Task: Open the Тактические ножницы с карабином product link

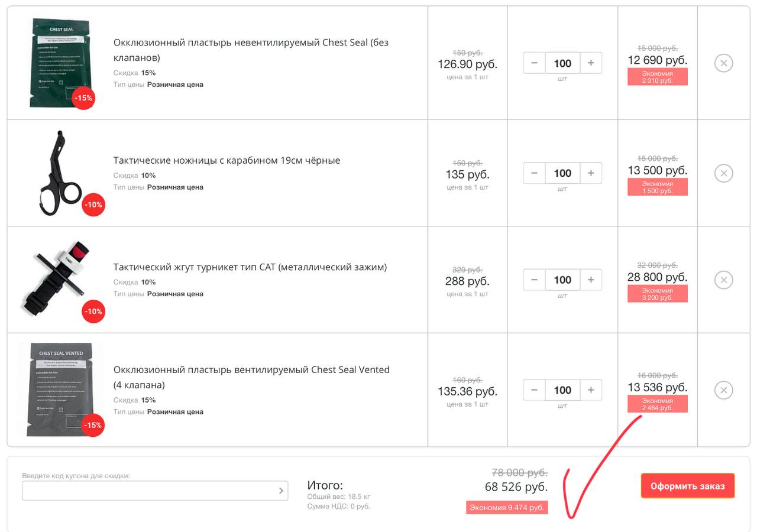Action: 227,161
